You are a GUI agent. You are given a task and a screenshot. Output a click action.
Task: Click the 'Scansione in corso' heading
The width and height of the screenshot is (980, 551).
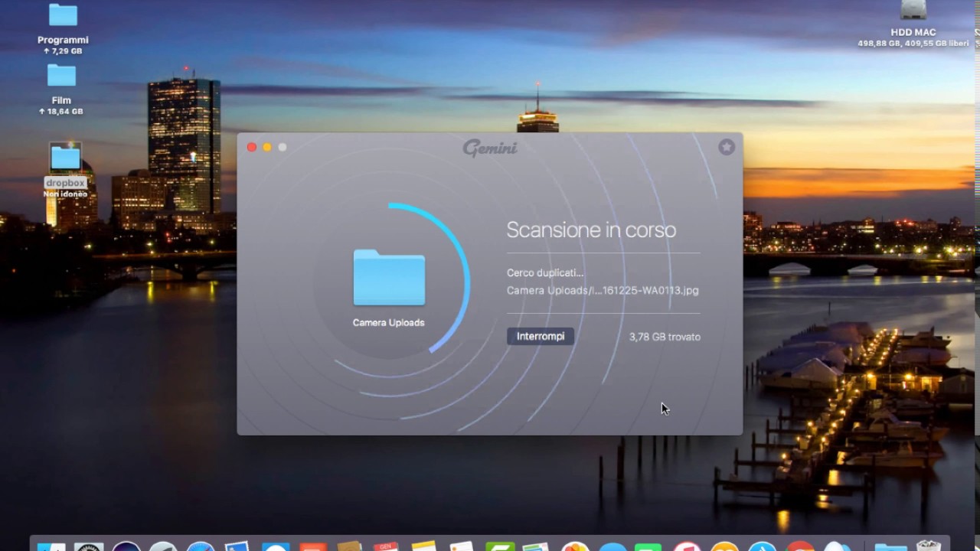[x=591, y=230]
